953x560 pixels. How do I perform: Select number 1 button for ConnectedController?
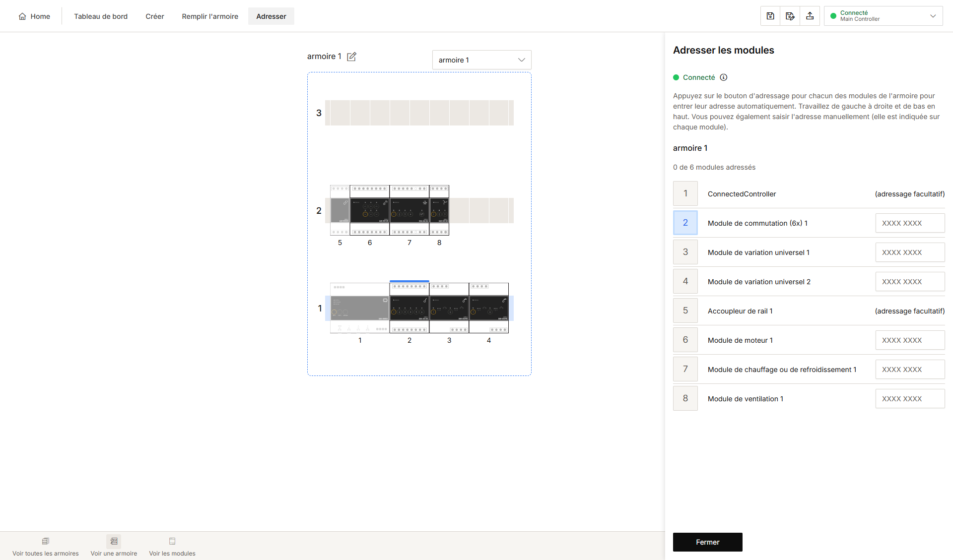pyautogui.click(x=685, y=193)
